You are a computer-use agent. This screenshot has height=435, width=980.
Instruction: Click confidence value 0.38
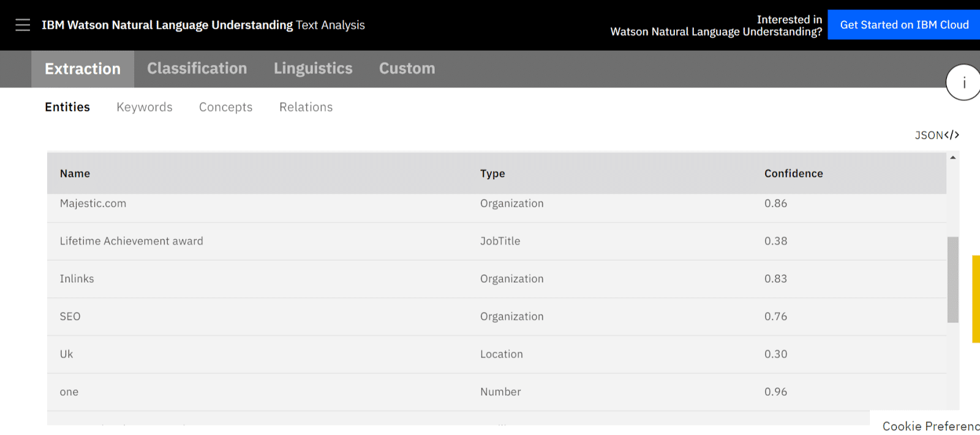coord(776,241)
